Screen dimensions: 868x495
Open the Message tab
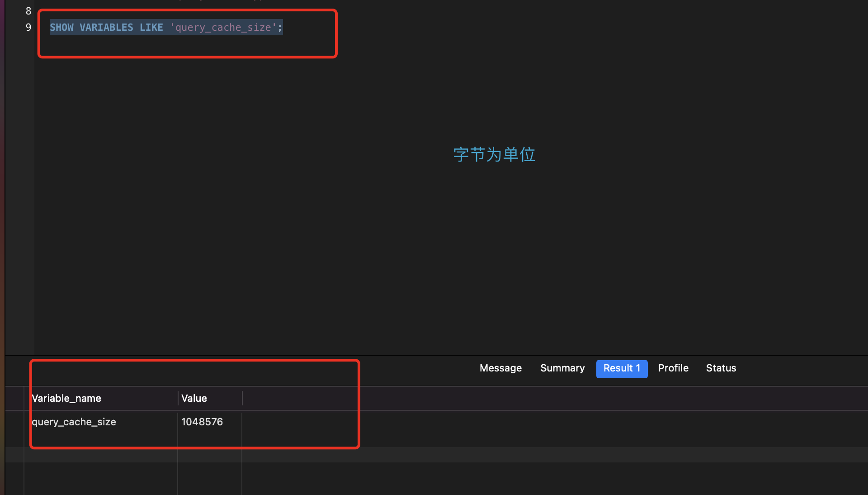tap(500, 368)
